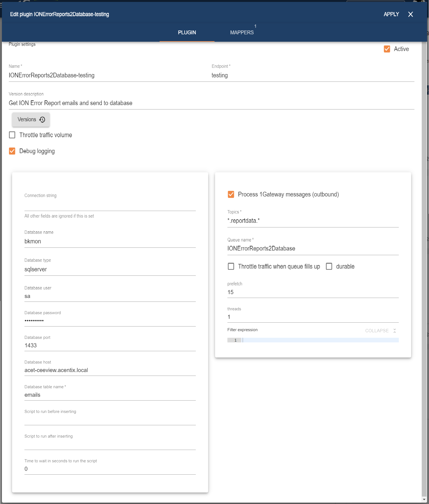This screenshot has width=429, height=504.
Task: Disable Debug logging checkbox
Action: point(12,151)
